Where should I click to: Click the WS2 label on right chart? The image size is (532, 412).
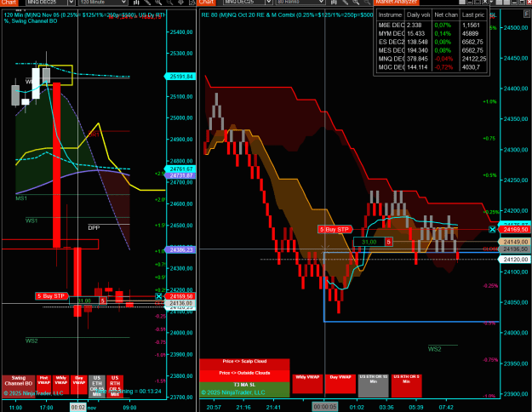click(434, 349)
